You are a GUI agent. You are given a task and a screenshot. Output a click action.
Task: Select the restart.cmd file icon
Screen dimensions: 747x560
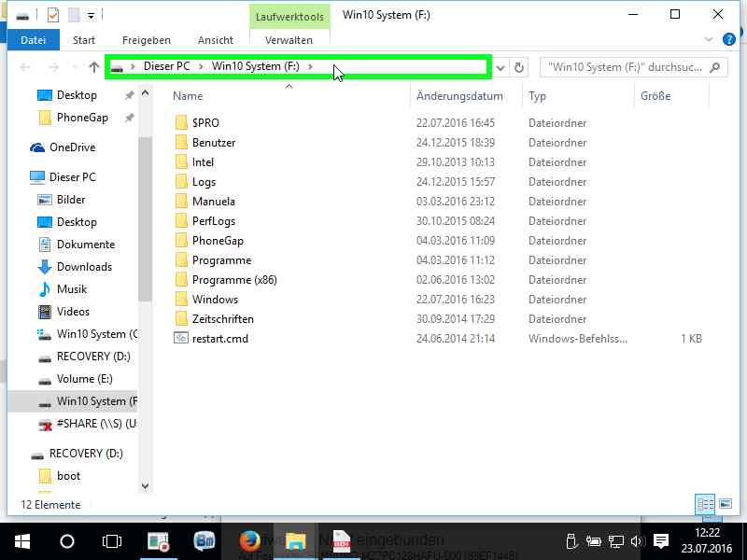point(181,338)
